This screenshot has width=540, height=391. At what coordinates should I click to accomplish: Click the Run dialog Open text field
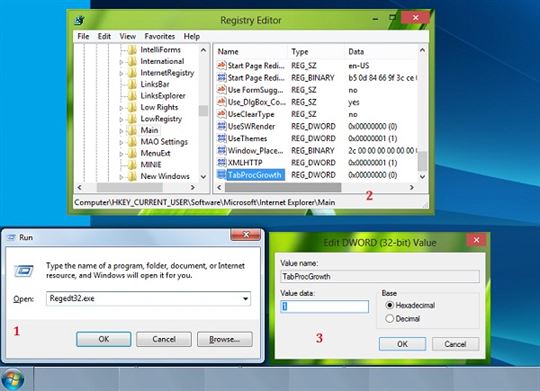click(x=148, y=299)
